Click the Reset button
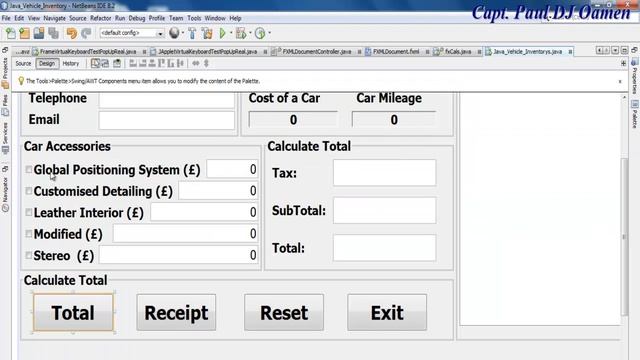The width and height of the screenshot is (640, 360). (x=284, y=313)
